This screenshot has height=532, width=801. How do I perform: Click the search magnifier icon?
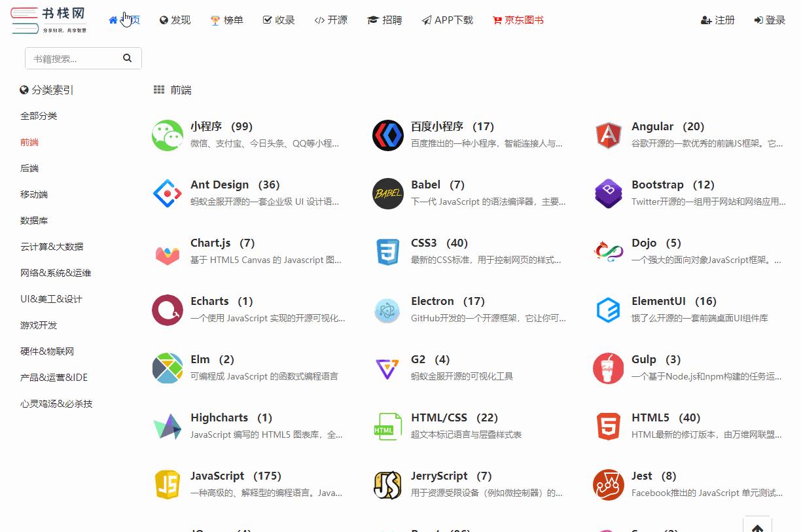point(128,58)
